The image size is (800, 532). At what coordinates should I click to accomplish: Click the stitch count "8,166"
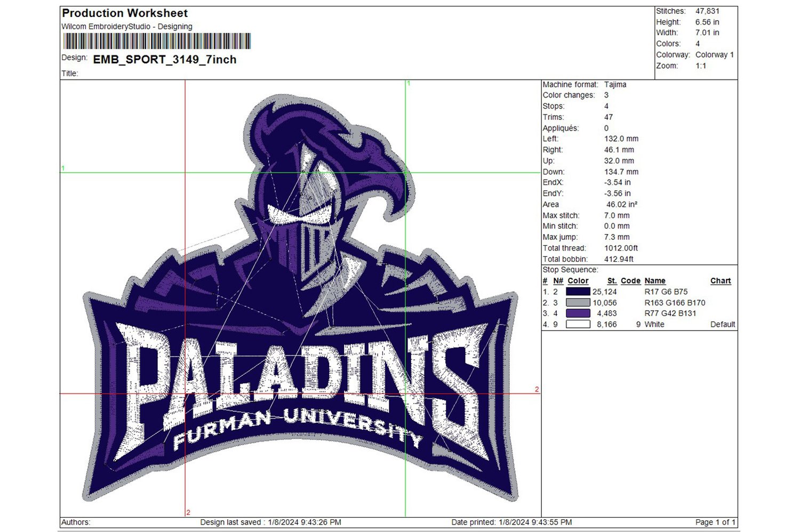607,325
